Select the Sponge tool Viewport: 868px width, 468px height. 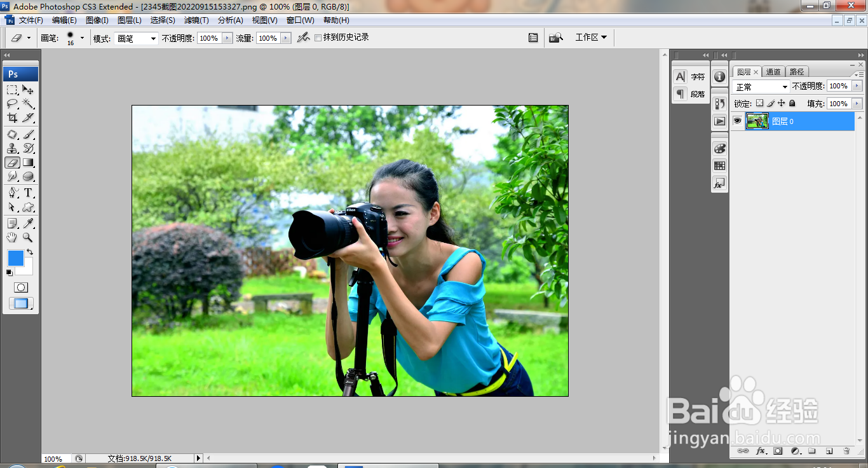pyautogui.click(x=29, y=176)
